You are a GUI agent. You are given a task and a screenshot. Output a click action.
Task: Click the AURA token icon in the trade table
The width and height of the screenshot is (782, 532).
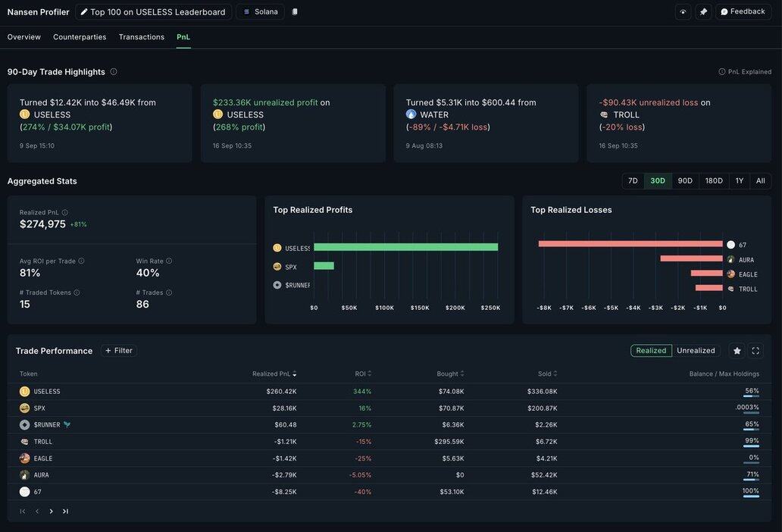pyautogui.click(x=24, y=475)
